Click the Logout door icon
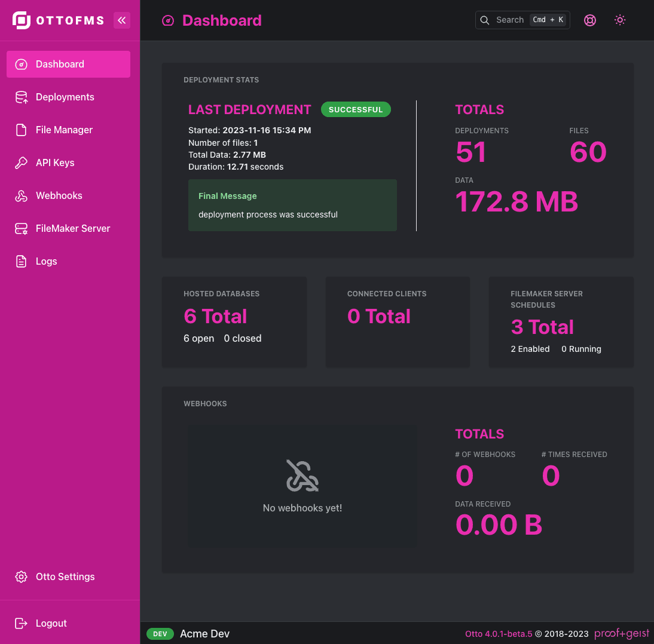 tap(21, 623)
